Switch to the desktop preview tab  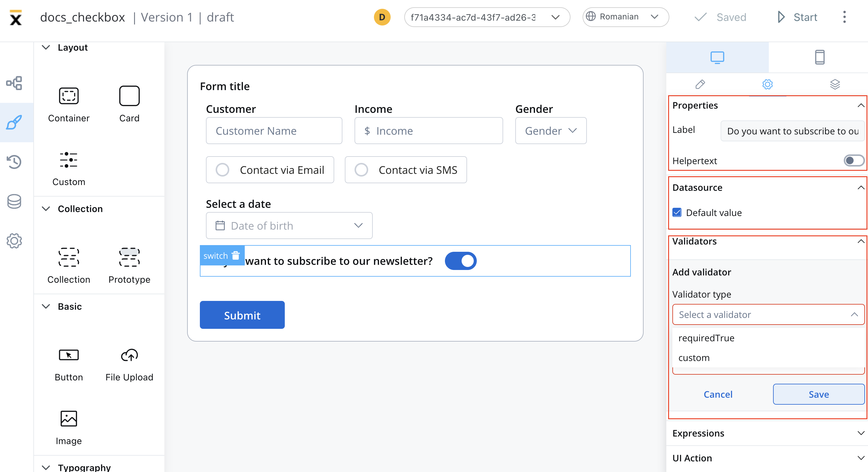(x=717, y=57)
